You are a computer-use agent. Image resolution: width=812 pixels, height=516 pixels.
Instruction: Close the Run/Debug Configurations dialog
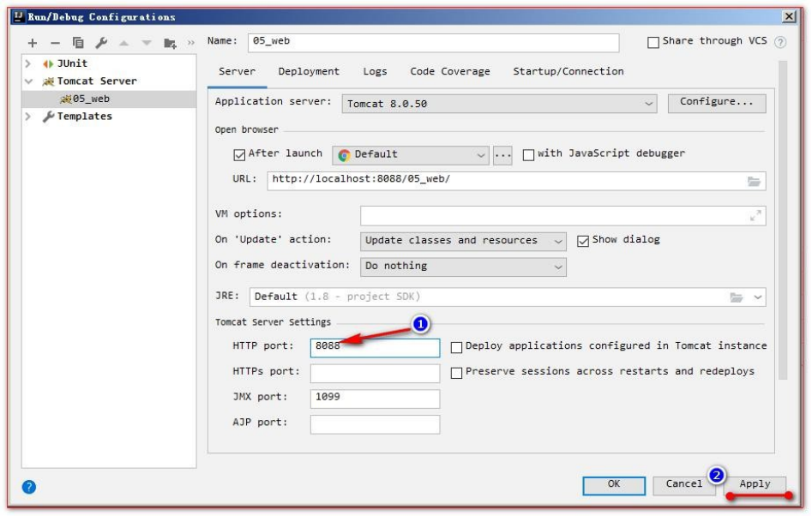[789, 16]
